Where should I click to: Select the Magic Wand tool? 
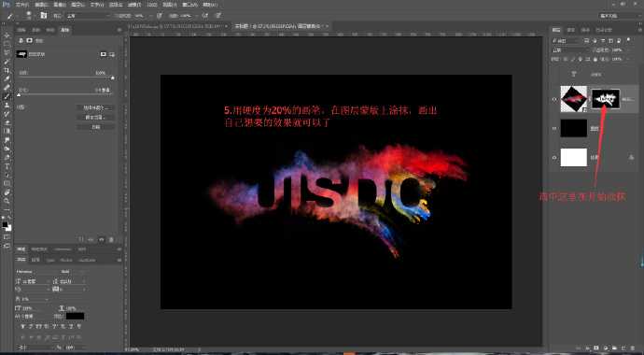point(7,62)
